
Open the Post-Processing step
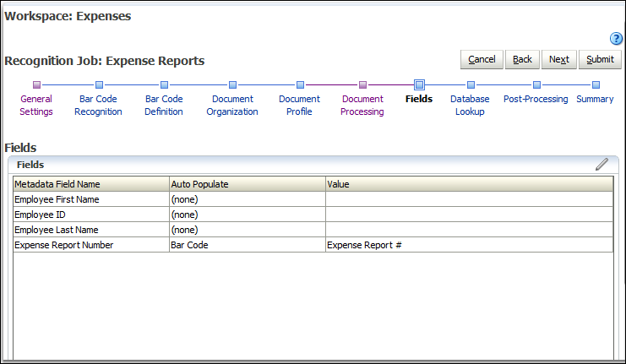click(x=536, y=99)
